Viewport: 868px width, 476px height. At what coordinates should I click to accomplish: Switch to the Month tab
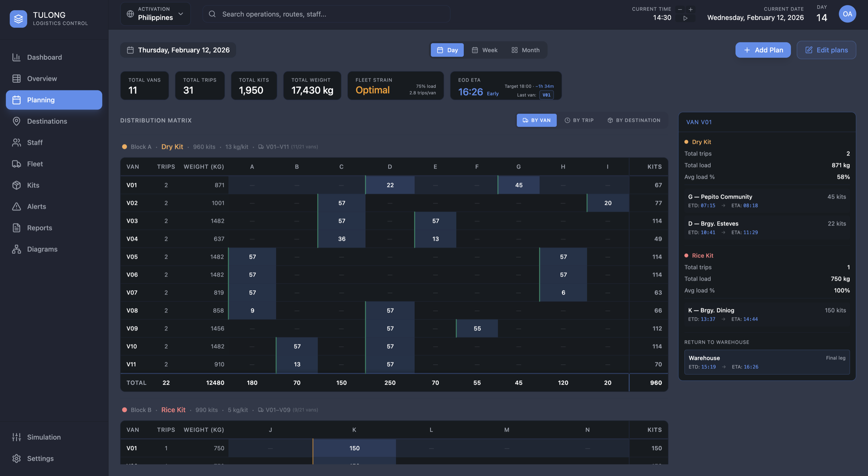click(x=525, y=50)
